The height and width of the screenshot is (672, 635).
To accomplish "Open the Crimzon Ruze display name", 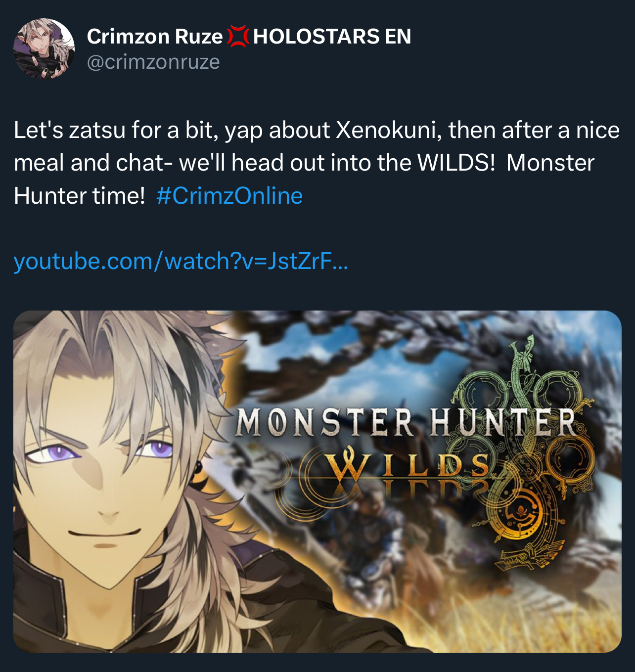I will click(x=155, y=37).
